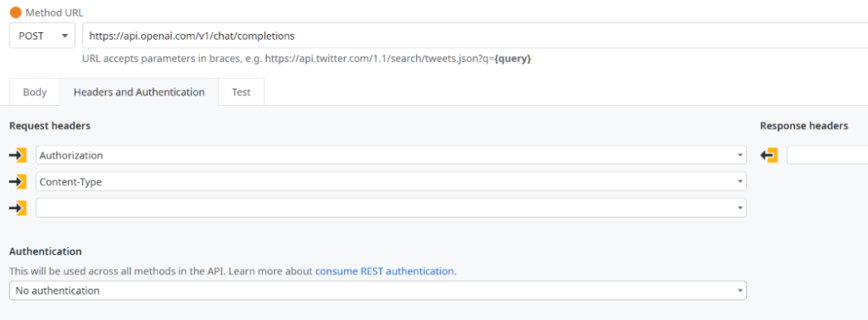Click the input arrow icon beside Content-Type header
Screen dimensions: 868x320
(x=19, y=181)
